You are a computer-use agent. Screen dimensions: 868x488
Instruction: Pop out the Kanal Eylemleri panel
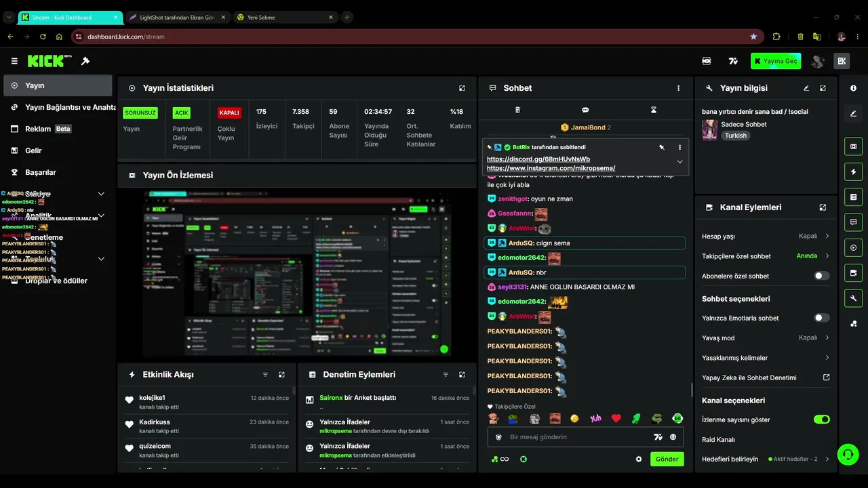click(823, 207)
